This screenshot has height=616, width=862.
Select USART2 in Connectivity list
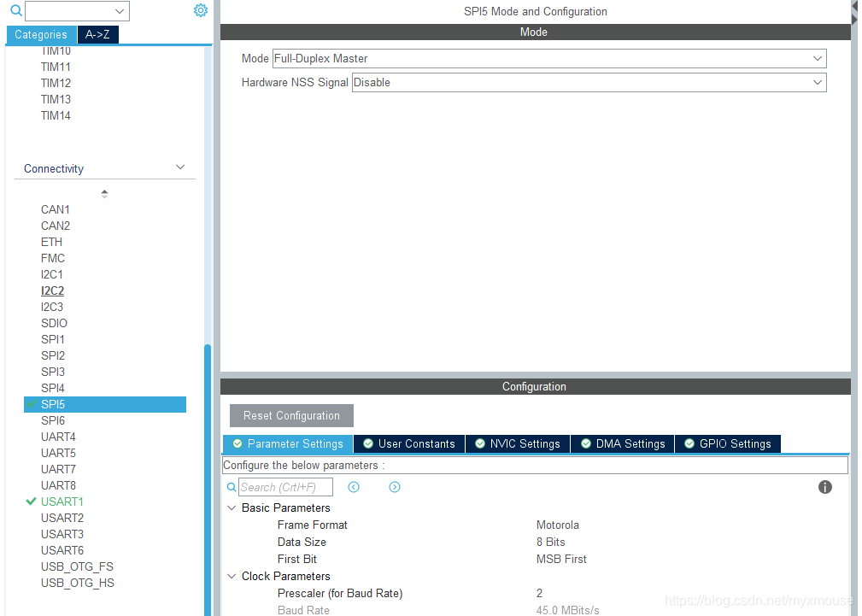click(x=62, y=518)
